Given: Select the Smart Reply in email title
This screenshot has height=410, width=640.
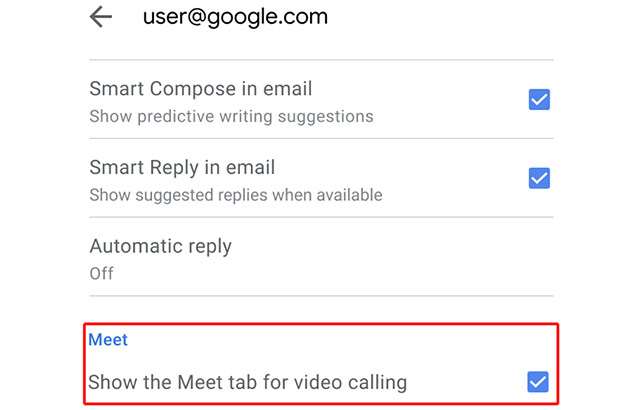Looking at the screenshot, I should tap(182, 168).
